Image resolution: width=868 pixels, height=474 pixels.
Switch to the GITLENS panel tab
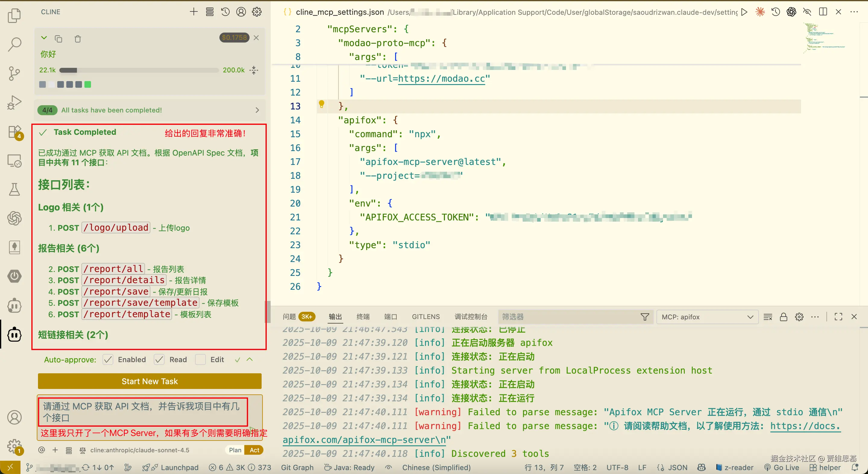point(426,317)
